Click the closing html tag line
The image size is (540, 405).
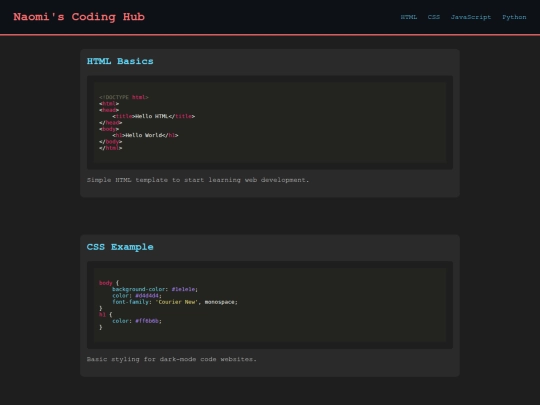pyautogui.click(x=111, y=148)
